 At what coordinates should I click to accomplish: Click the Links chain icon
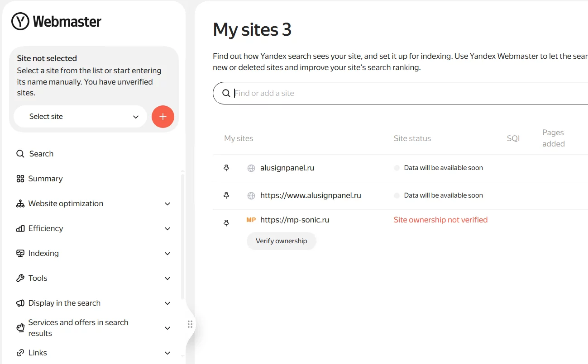20,353
